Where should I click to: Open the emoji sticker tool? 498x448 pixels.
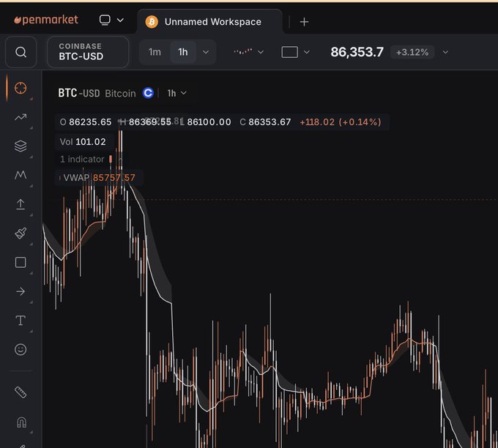point(21,350)
